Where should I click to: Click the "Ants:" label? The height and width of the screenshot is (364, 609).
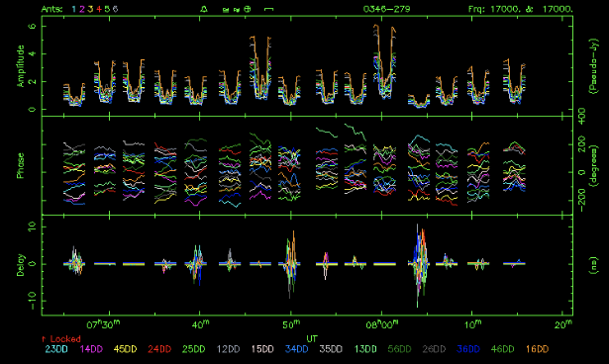[51, 9]
